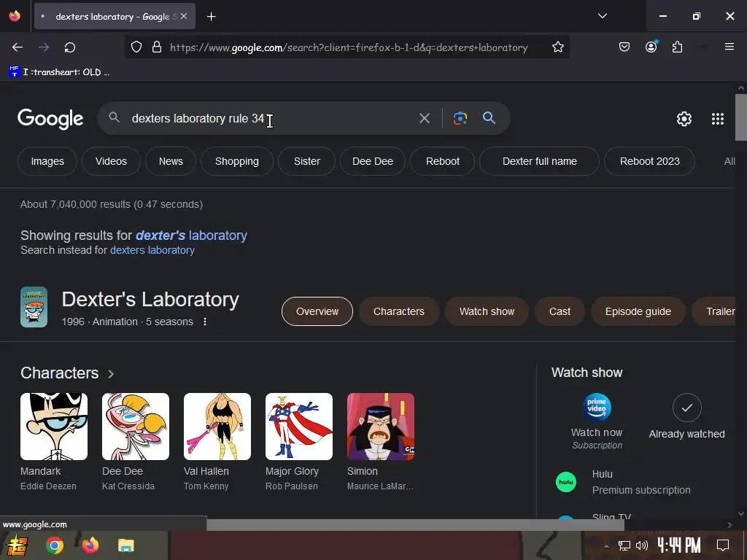Search by image with the camera icon

click(460, 118)
